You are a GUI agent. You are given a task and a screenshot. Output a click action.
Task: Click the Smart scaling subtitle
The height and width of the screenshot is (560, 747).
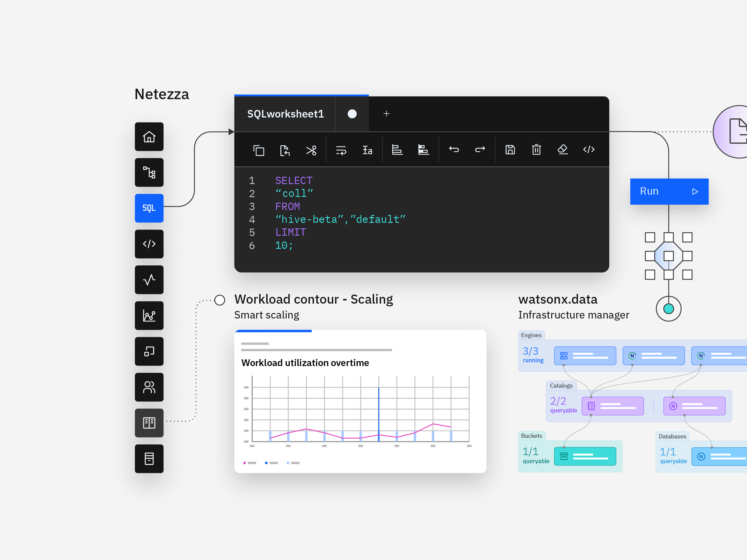[x=267, y=315]
